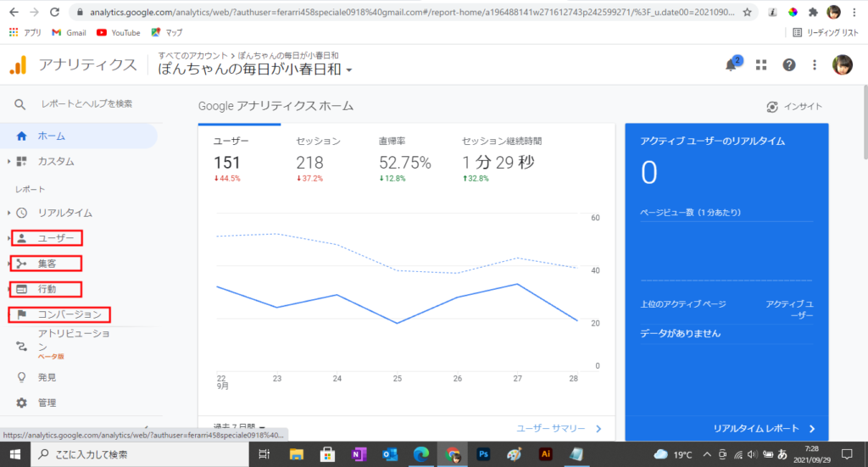Click the ユーザー person icon
This screenshot has height=467, width=868.
tap(21, 238)
